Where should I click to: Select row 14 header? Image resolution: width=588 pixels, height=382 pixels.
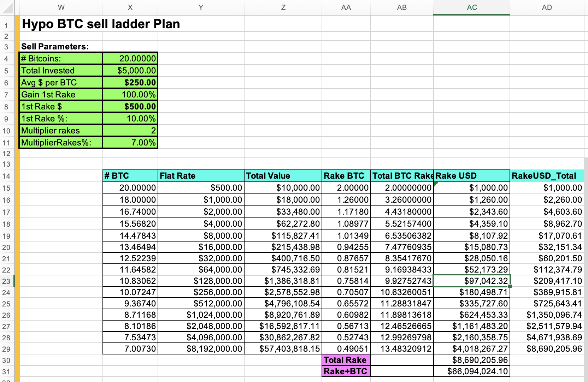coord(6,176)
